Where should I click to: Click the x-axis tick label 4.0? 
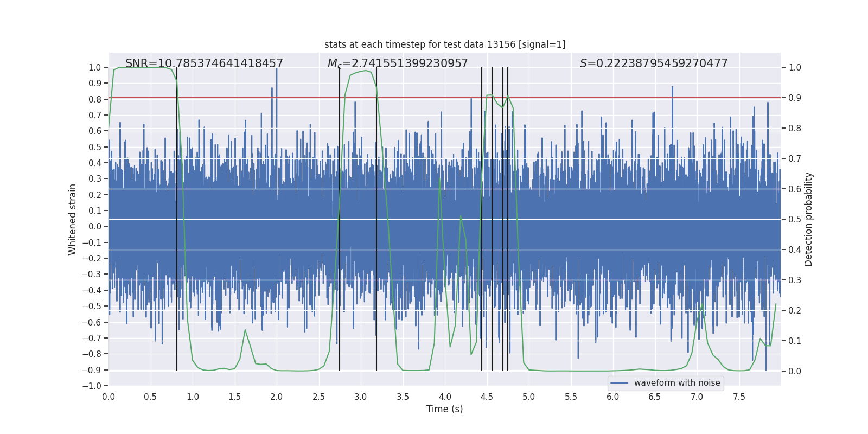(445, 397)
